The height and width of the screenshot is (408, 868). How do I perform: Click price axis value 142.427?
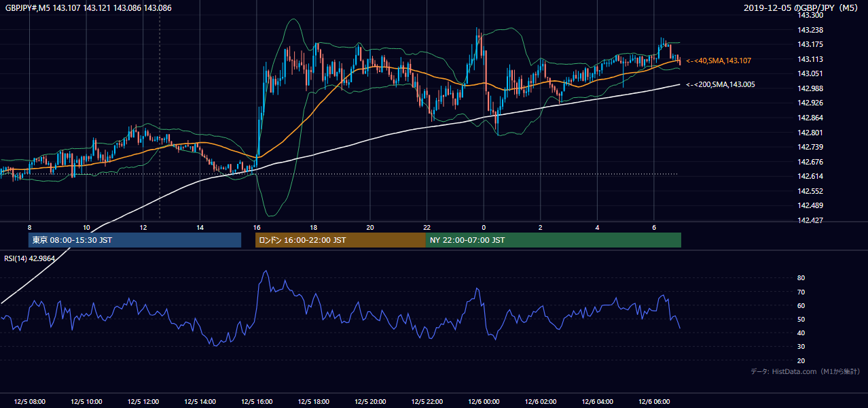click(810, 221)
